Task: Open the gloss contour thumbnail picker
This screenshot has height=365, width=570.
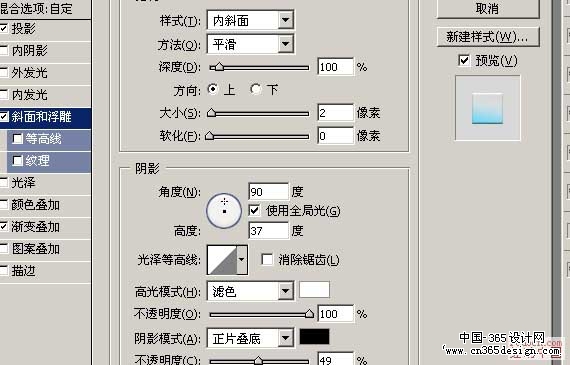Action: pos(222,260)
